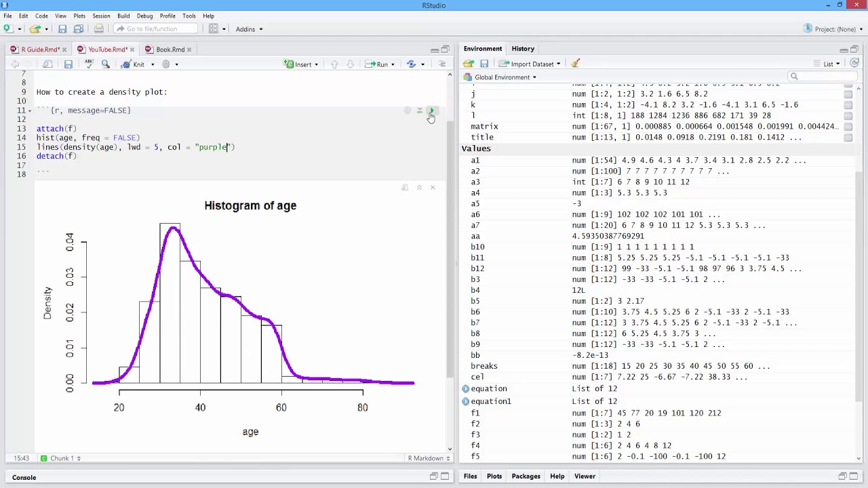Clear all objects with broom icon
The width and height of the screenshot is (868, 488).
[x=576, y=64]
